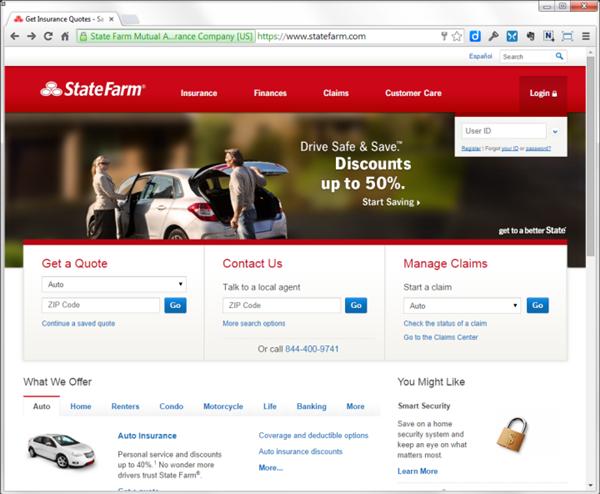Click the padlock Smart Security image
This screenshot has width=600, height=494.
(x=512, y=432)
